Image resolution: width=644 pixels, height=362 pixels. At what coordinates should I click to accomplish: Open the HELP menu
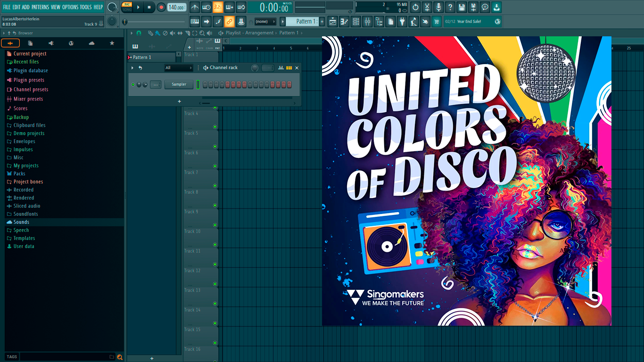tap(98, 7)
